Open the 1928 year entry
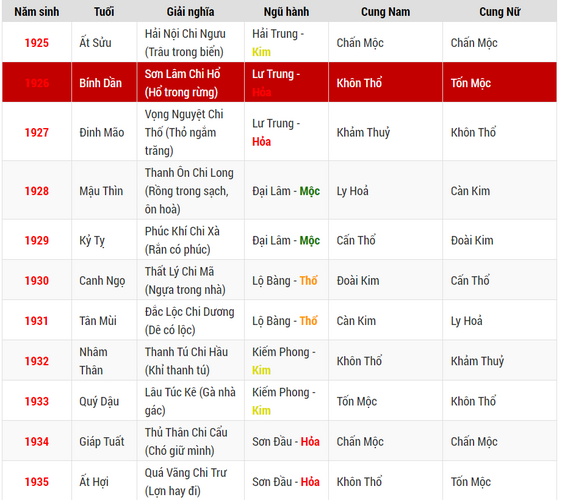The width and height of the screenshot is (562, 500). (37, 191)
